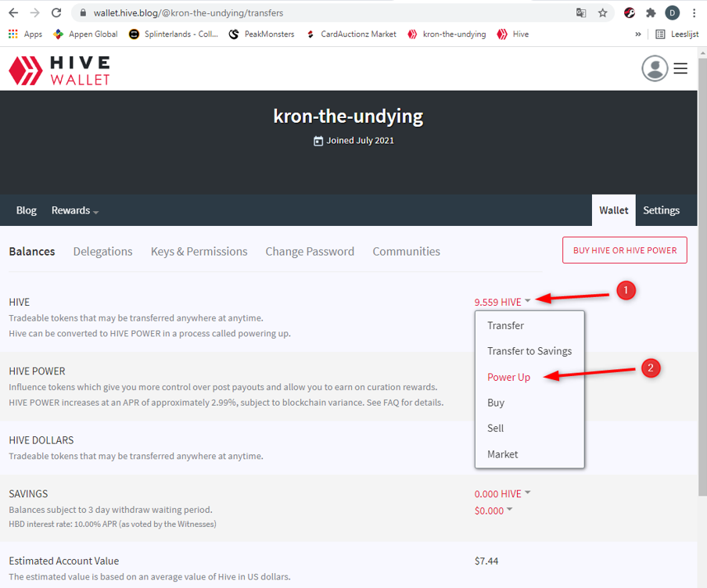Viewport: 707px width, 588px height.
Task: Open the Apps bookmark shortcut
Action: tap(25, 34)
